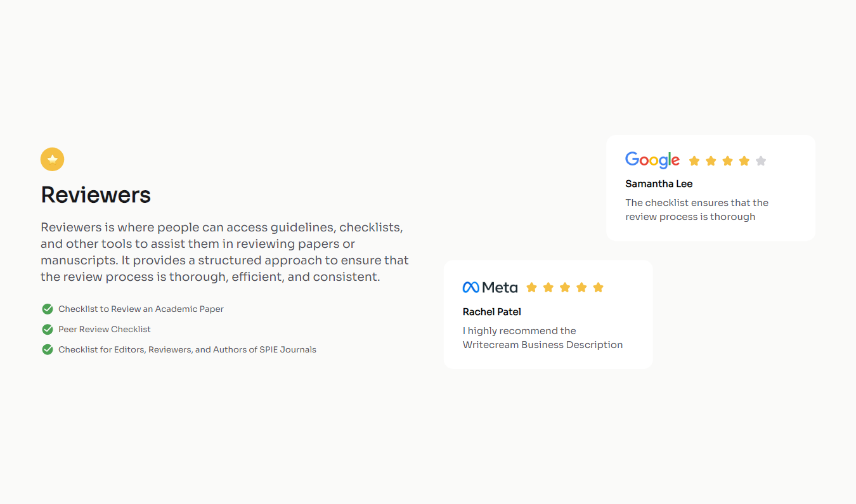Open Checklist to Review an Academic Paper

coord(141,309)
